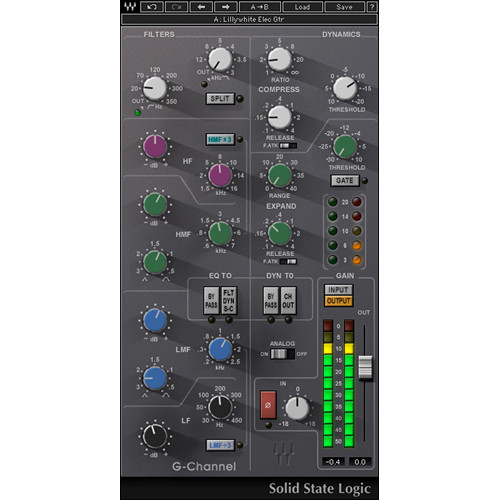Click the undo arrow in the Waves toolbar

click(x=152, y=7)
